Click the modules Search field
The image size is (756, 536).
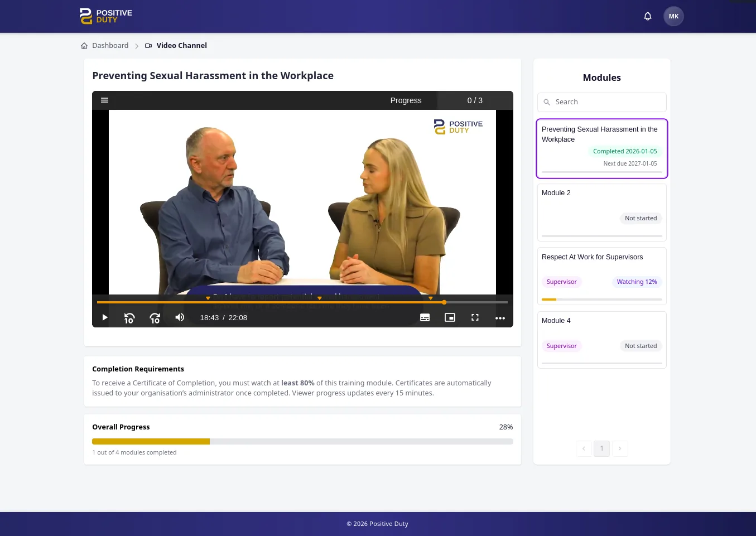[601, 102]
